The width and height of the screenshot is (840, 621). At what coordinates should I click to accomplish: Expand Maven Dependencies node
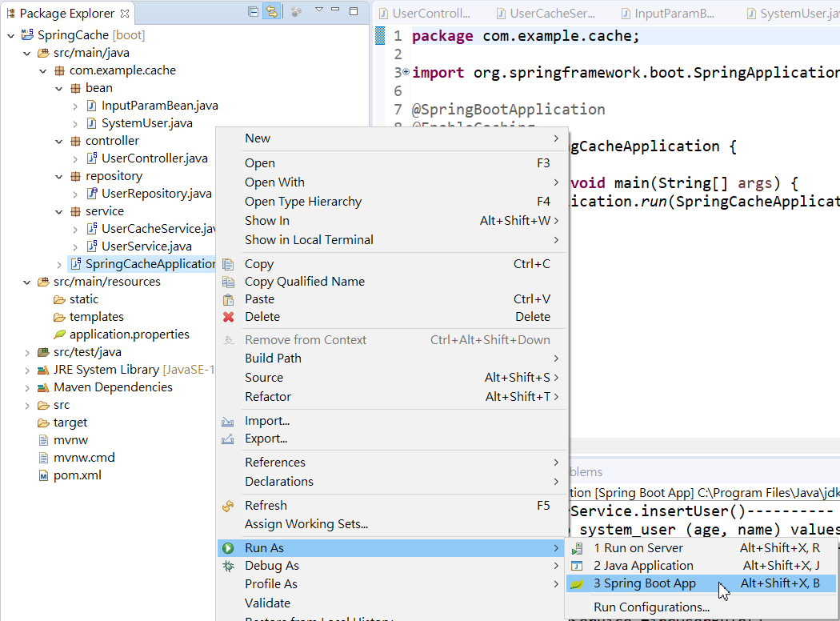[x=26, y=388]
